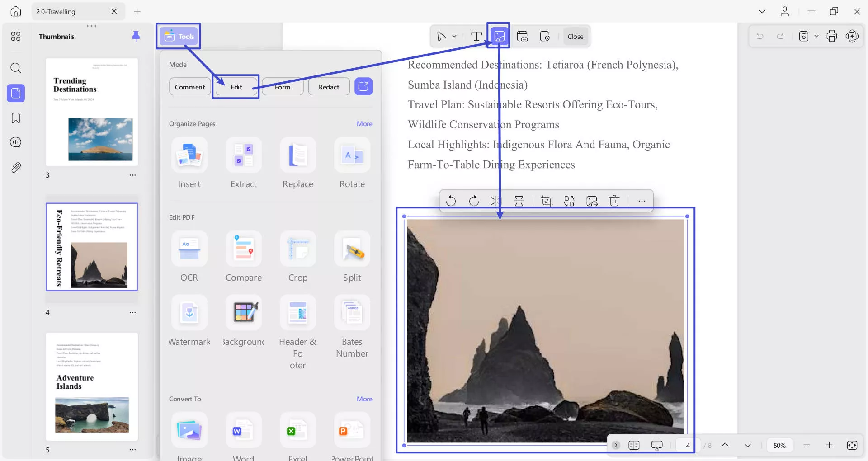Launch the OCR tool

pyautogui.click(x=189, y=257)
